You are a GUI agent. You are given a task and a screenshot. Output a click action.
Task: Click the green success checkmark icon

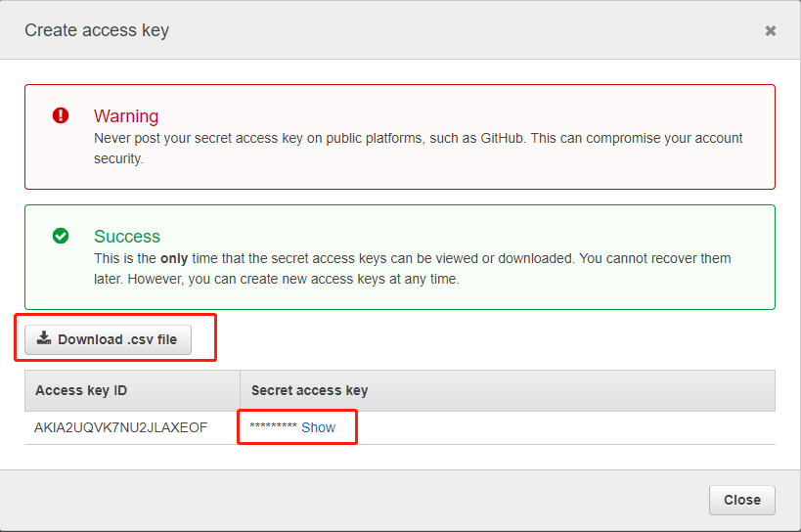pyautogui.click(x=61, y=236)
